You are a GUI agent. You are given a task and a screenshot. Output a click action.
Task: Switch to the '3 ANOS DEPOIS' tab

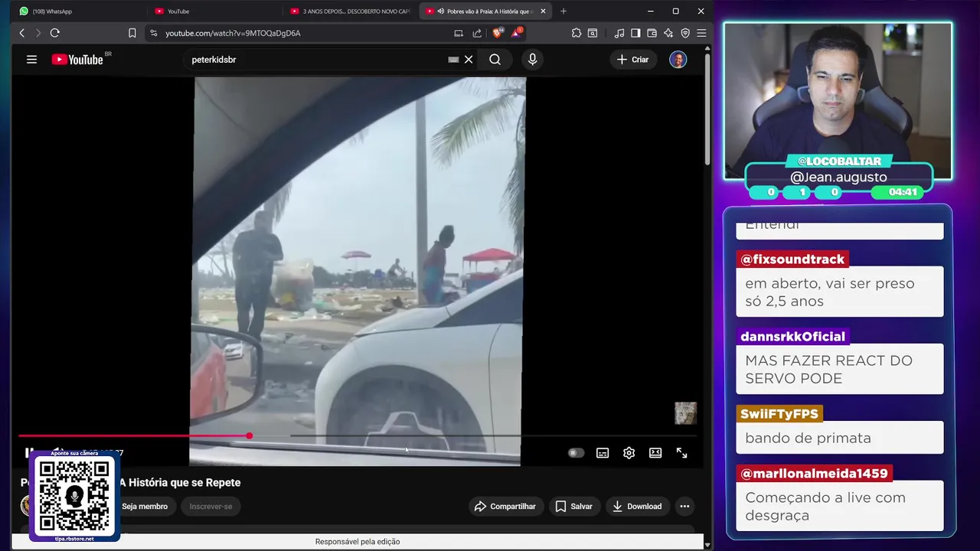click(351, 11)
